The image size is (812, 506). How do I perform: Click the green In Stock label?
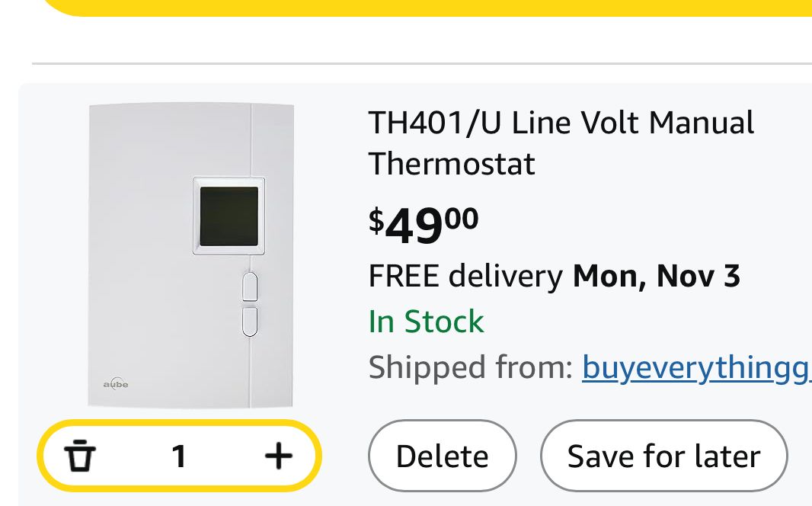(426, 322)
